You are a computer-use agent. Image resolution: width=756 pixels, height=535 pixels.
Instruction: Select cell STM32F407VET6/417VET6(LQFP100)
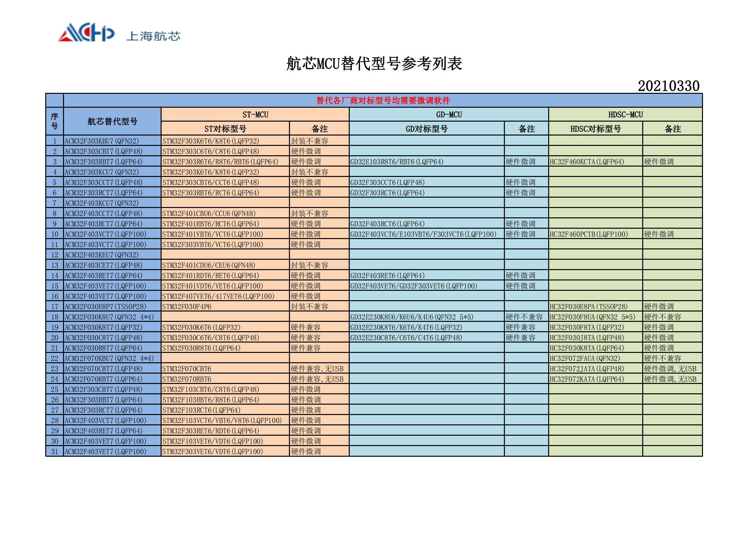tap(225, 296)
